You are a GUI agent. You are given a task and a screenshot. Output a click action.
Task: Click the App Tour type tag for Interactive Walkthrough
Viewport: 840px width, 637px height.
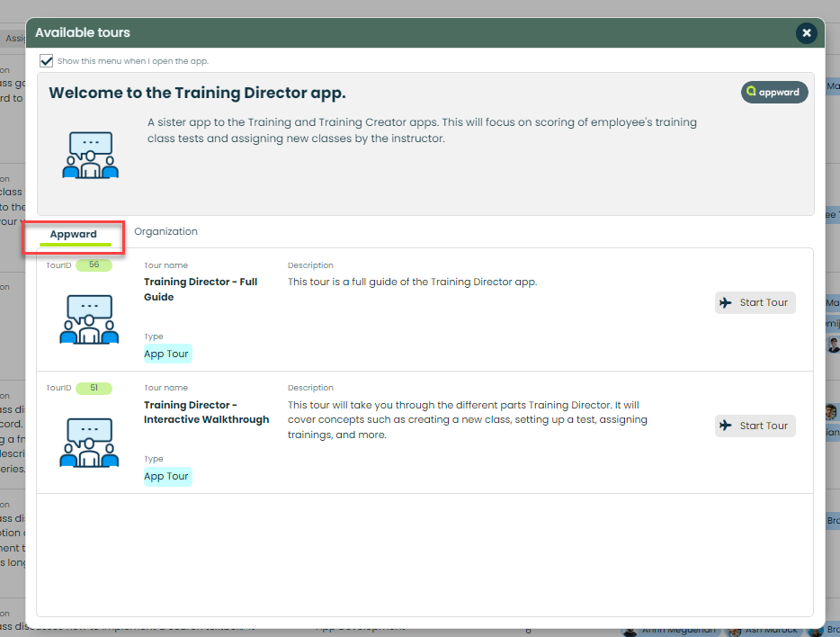(167, 476)
